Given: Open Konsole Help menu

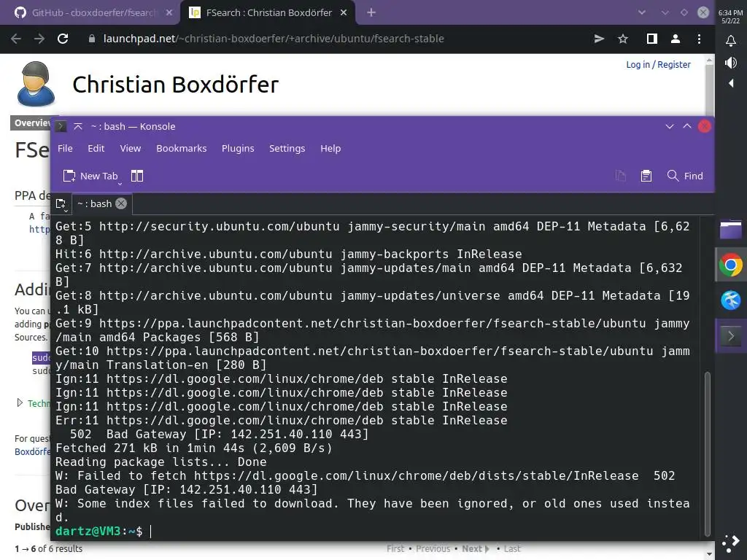Looking at the screenshot, I should [x=330, y=148].
